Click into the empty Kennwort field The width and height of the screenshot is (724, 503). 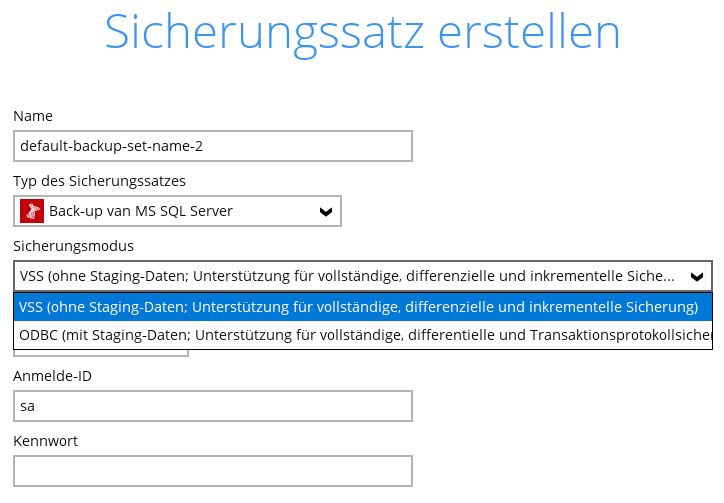pyautogui.click(x=213, y=471)
